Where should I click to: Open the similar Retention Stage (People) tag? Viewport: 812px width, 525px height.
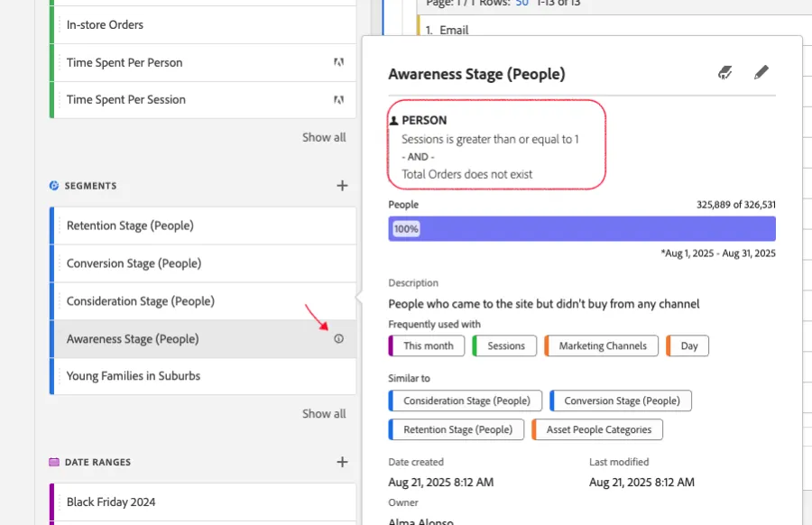click(x=457, y=429)
